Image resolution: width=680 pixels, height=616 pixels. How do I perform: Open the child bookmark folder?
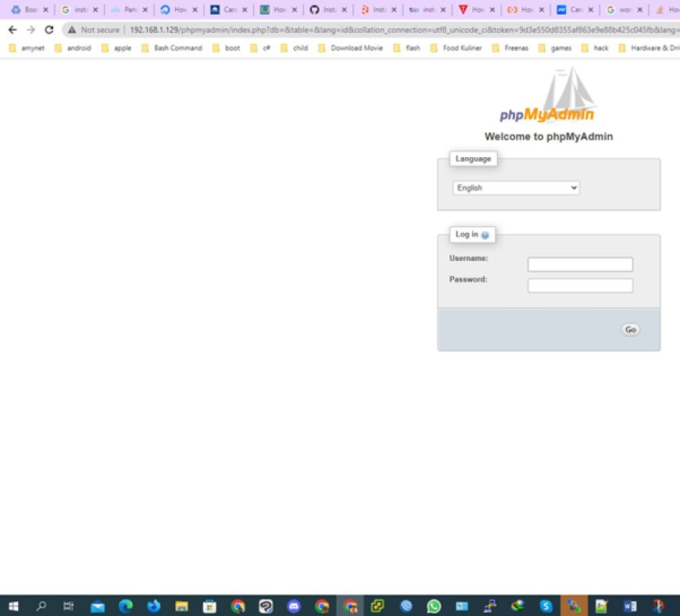[295, 48]
